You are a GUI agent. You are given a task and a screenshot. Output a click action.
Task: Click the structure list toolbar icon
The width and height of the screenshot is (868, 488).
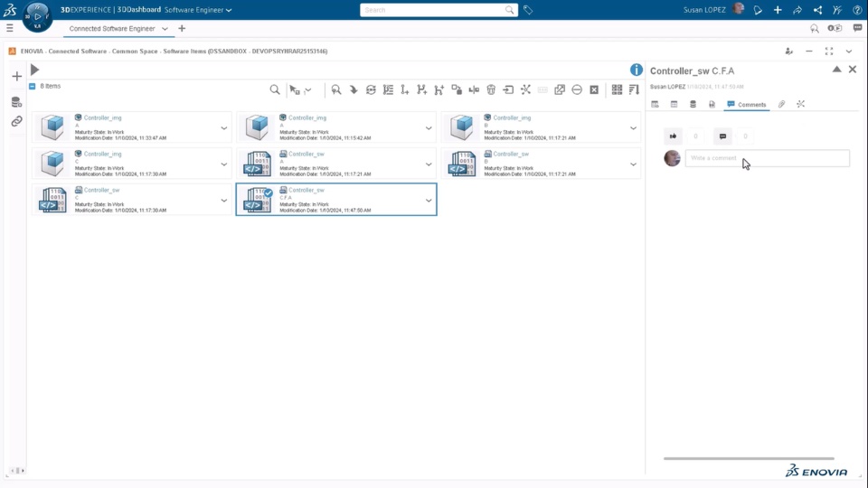(388, 89)
